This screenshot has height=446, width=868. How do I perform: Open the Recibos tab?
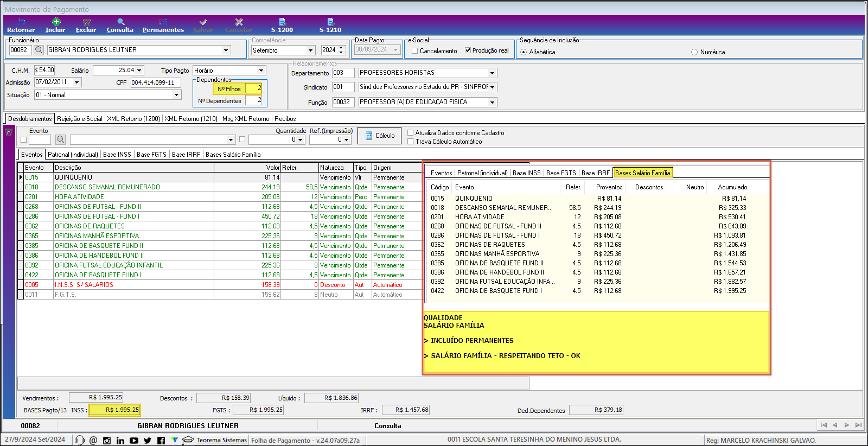[x=285, y=119]
